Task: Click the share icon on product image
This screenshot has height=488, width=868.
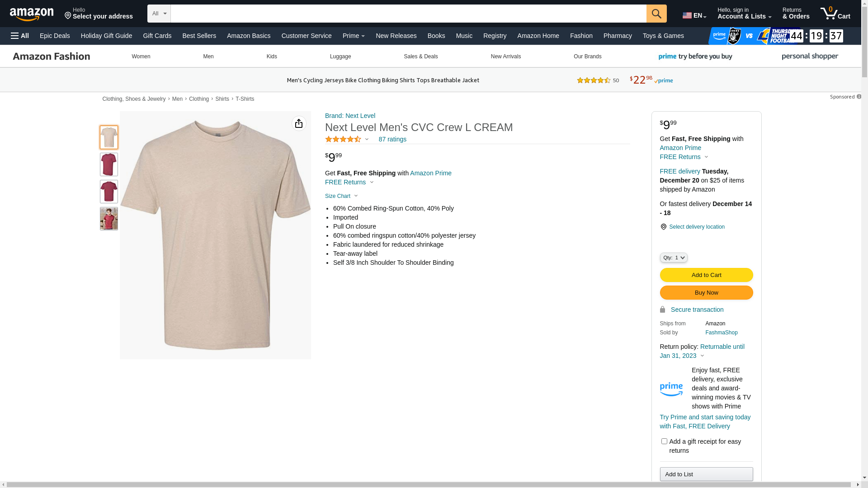Action: (x=299, y=123)
